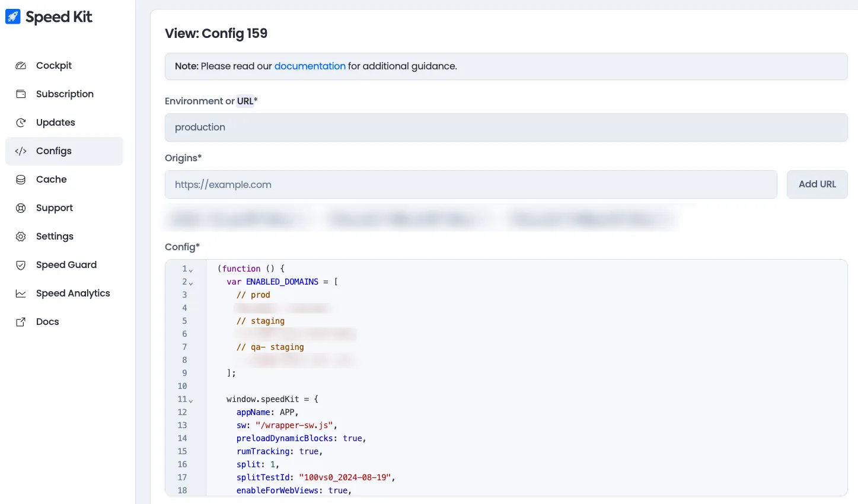The width and height of the screenshot is (858, 504).
Task: Click the Origins* field label
Action: click(x=183, y=158)
